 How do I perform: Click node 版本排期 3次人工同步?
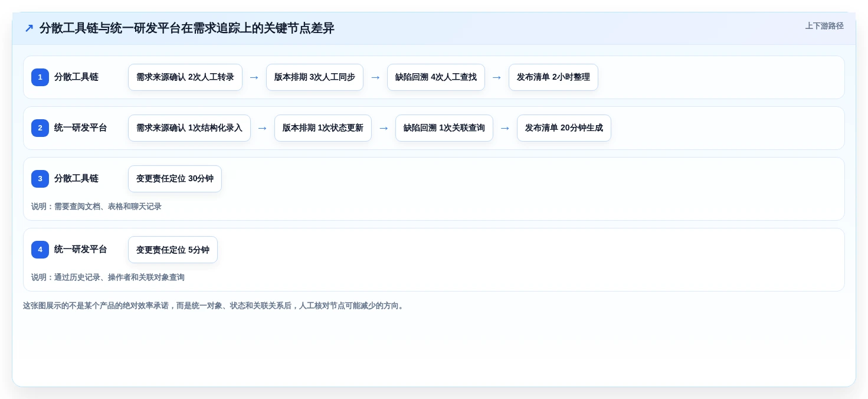pyautogui.click(x=315, y=77)
